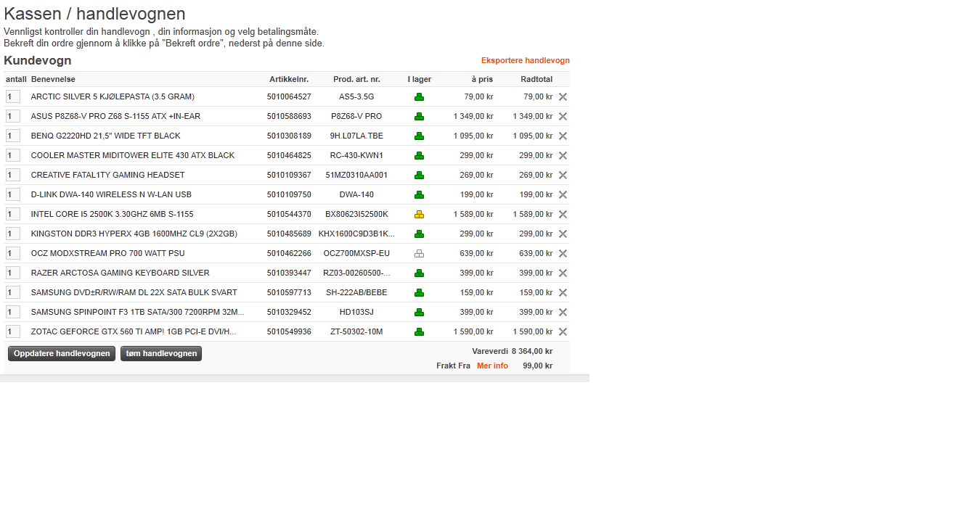Open Mer info shipping link
Image resolution: width=980 pixels, height=528 pixels.
[492, 366]
